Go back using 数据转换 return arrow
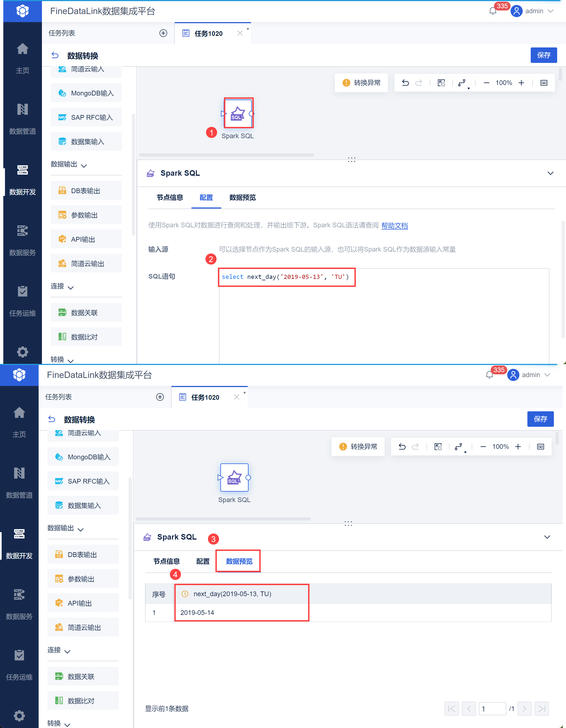 (55, 55)
